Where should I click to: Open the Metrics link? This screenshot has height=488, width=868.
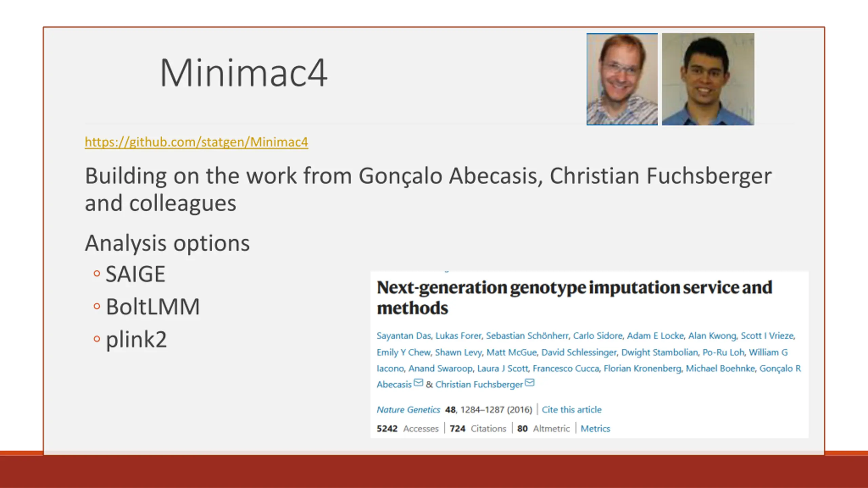(595, 429)
